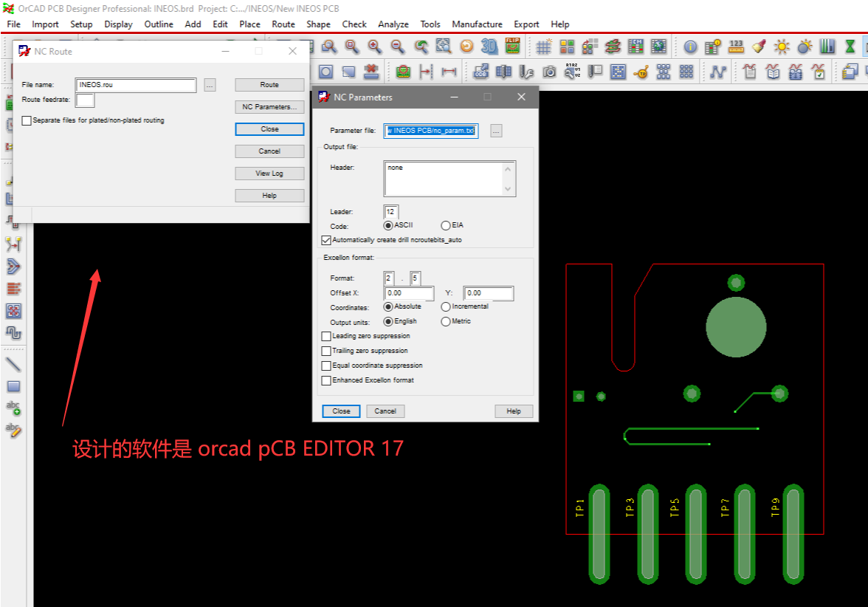The image size is (868, 607).
Task: Open the Analyze menu
Action: tap(393, 24)
